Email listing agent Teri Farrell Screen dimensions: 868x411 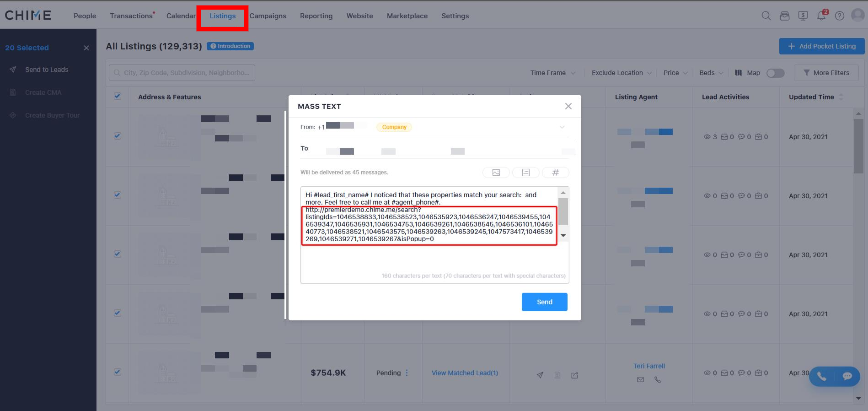640,379
